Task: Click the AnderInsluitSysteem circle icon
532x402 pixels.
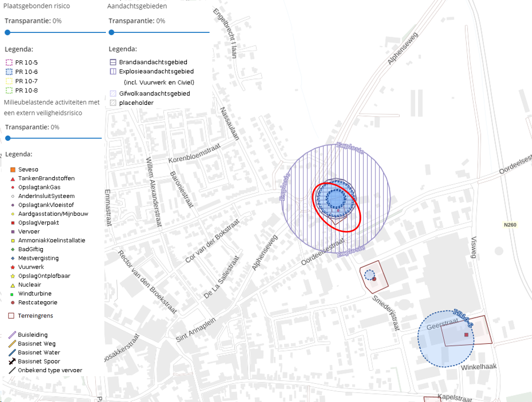Action: (x=13, y=196)
